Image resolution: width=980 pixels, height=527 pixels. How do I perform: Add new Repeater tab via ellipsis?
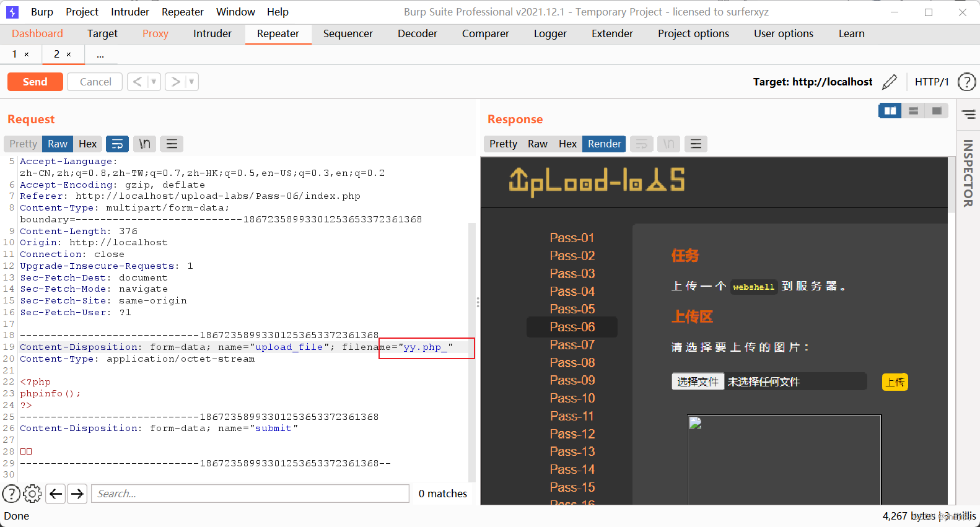coord(100,54)
